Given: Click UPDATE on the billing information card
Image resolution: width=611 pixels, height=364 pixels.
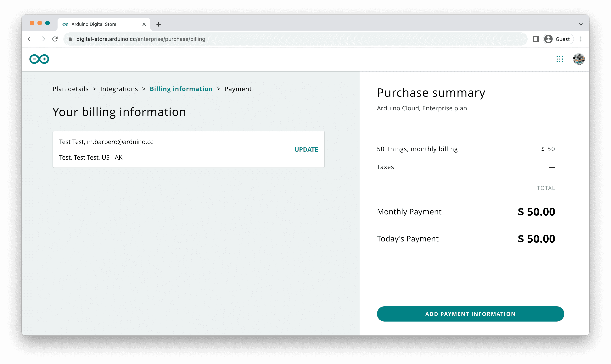Looking at the screenshot, I should tap(306, 149).
